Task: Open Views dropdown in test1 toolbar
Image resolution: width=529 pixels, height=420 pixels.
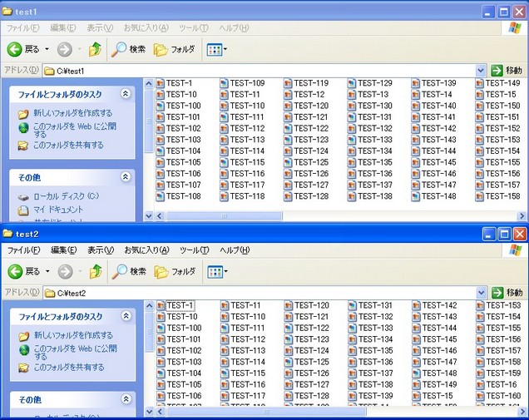Action: (x=216, y=49)
